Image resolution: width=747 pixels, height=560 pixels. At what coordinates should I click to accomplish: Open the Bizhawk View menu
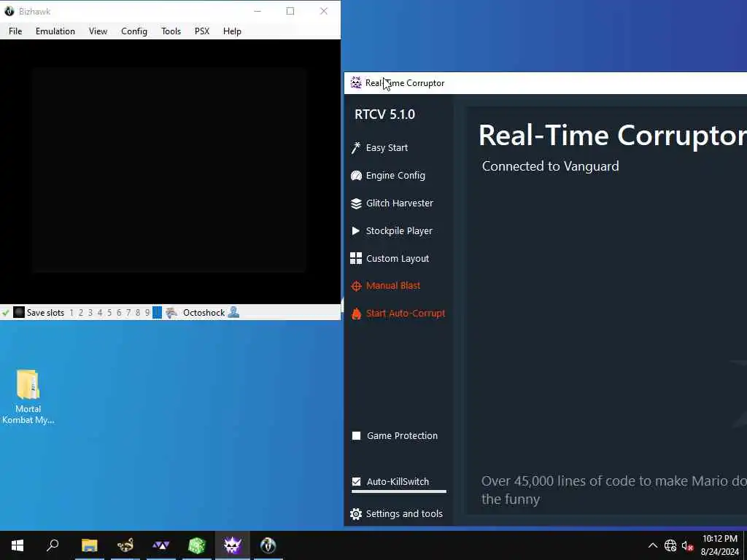coord(98,31)
